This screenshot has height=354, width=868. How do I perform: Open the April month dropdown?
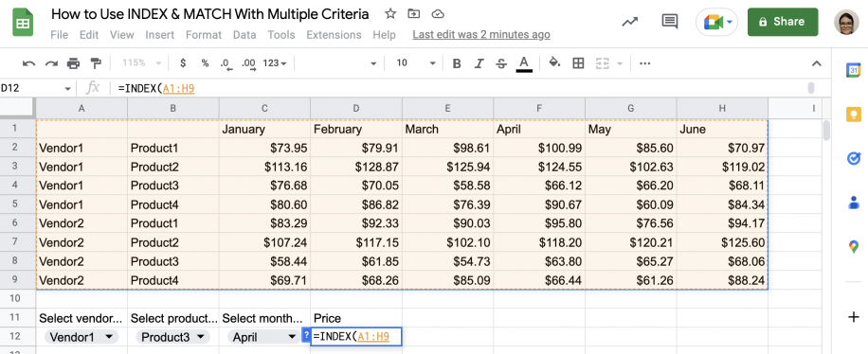(264, 337)
